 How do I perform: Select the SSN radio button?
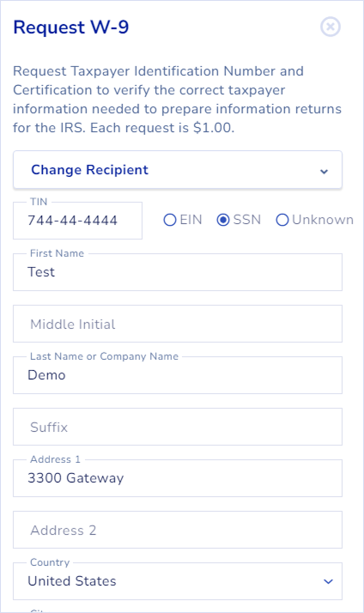(223, 220)
